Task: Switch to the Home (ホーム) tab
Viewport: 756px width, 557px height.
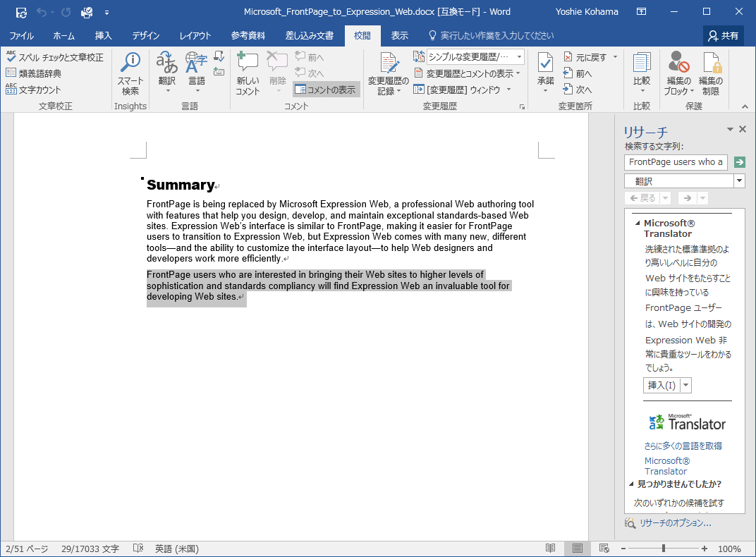Action: [x=63, y=36]
